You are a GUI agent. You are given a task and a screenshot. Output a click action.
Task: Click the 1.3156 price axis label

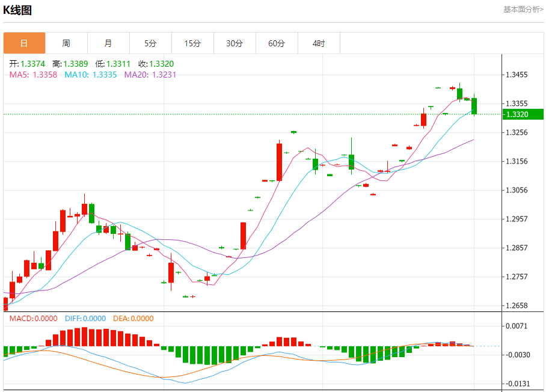coord(517,162)
